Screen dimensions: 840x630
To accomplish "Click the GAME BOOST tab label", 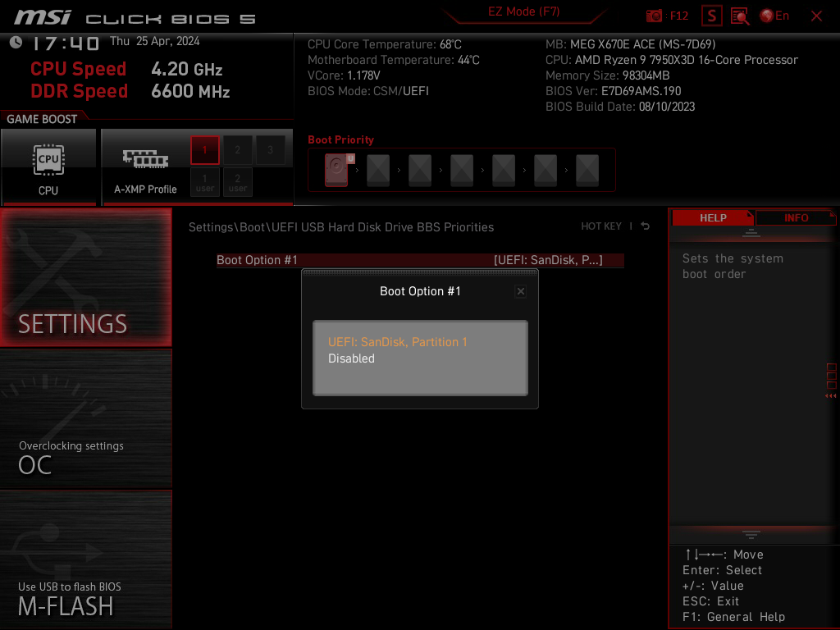I will pos(42,119).
